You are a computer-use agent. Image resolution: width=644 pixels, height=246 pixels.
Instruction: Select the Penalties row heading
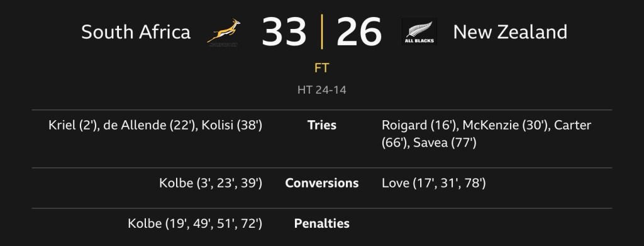coord(322,223)
